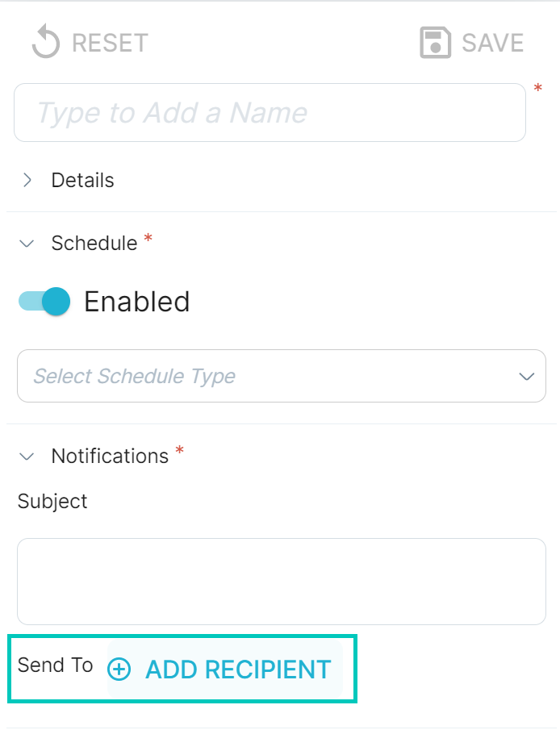This screenshot has height=730, width=560.
Task: Open the Select Schedule Type dropdown
Action: click(282, 376)
